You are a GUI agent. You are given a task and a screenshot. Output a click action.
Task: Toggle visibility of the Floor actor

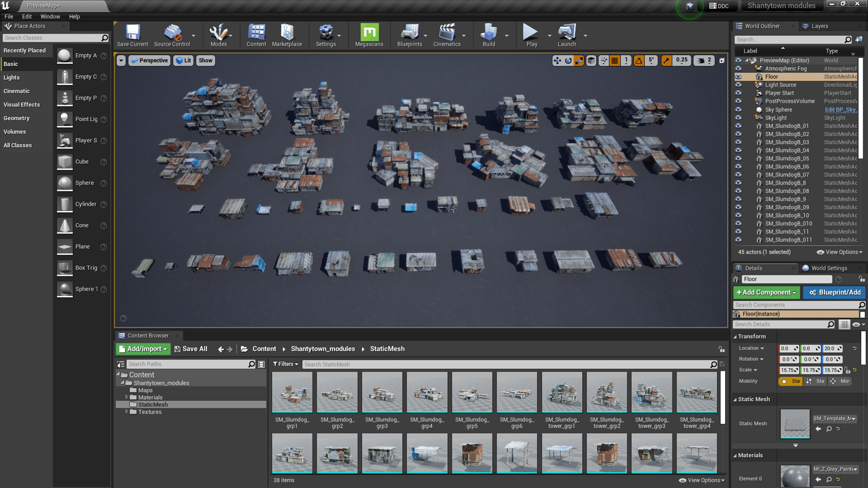pos(738,76)
